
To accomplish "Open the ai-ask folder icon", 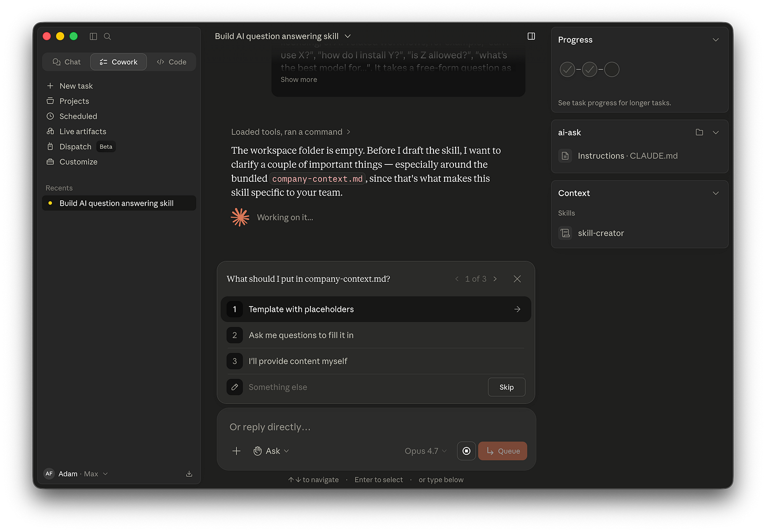I will point(699,132).
